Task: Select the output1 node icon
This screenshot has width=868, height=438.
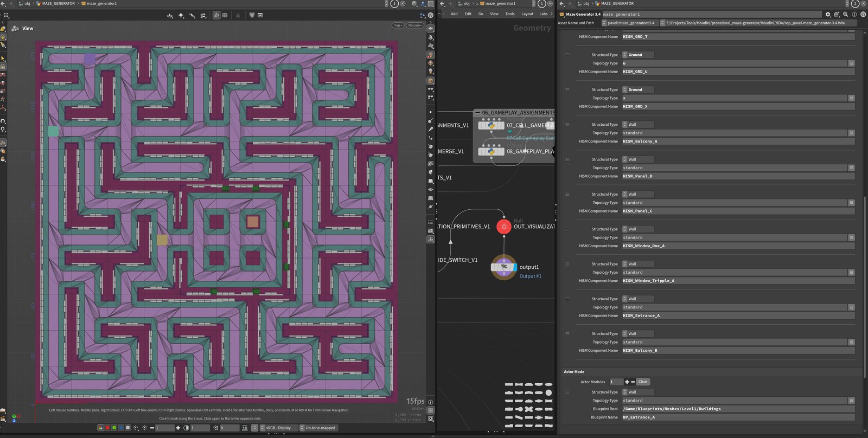Action: pyautogui.click(x=504, y=267)
